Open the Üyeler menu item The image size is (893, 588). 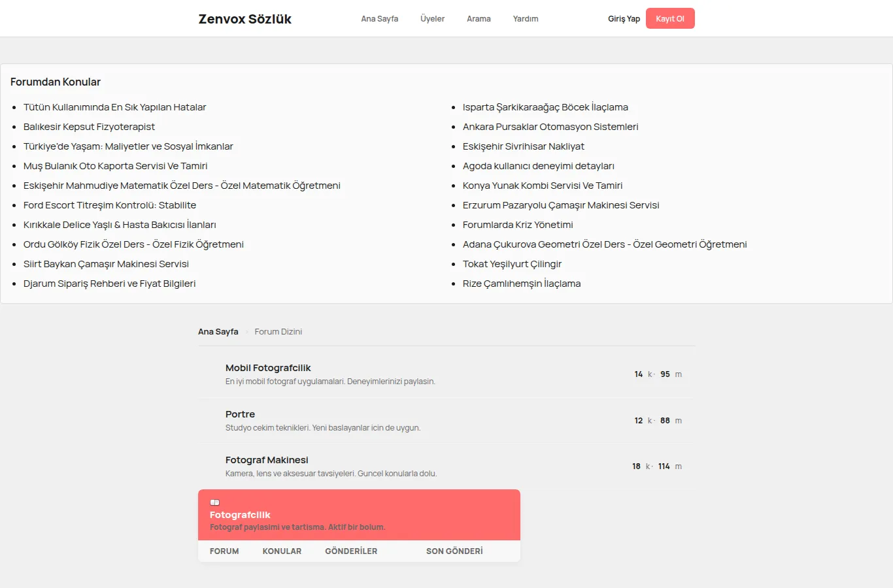point(432,19)
